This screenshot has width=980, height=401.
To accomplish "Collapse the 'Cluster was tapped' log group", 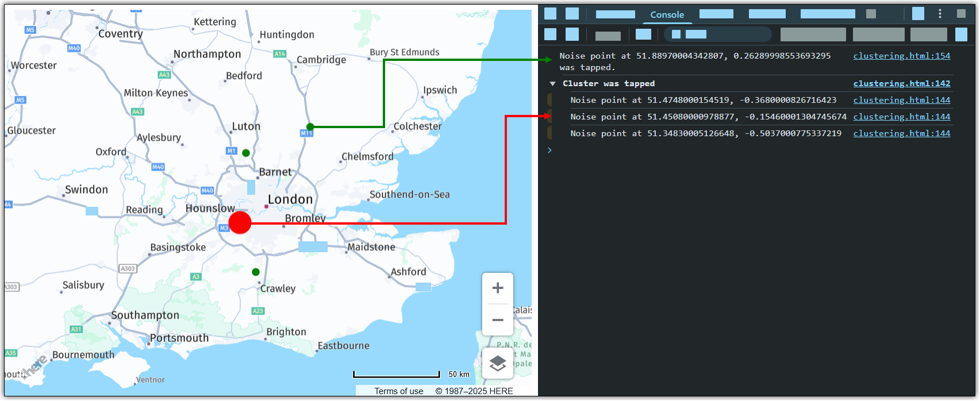I will (552, 84).
